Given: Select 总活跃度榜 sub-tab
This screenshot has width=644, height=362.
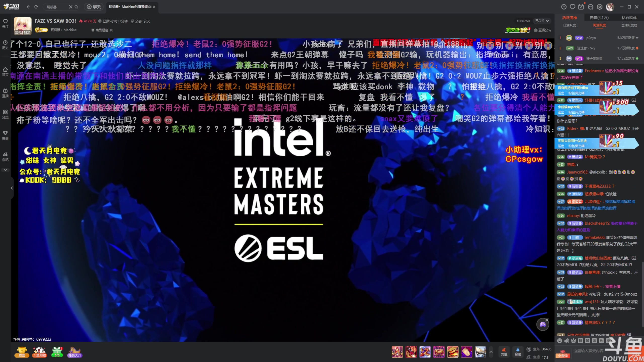Looking at the screenshot, I should [629, 25].
